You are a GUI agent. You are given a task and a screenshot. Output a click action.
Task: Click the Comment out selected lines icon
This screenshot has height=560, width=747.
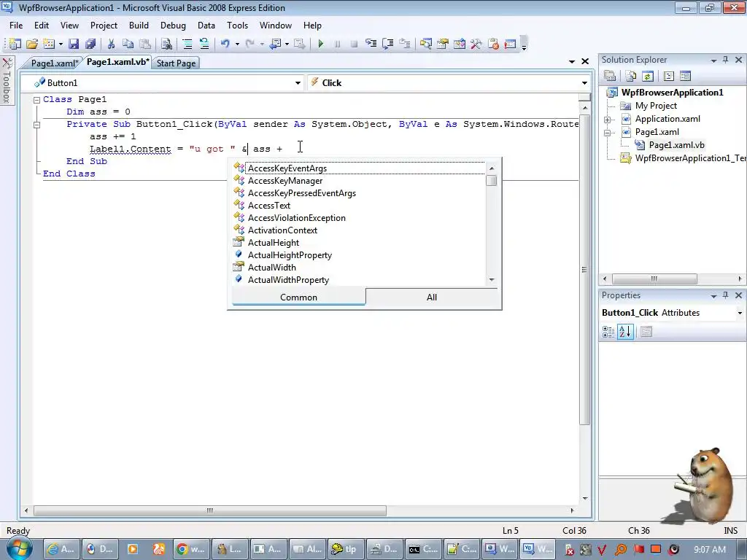pos(187,44)
